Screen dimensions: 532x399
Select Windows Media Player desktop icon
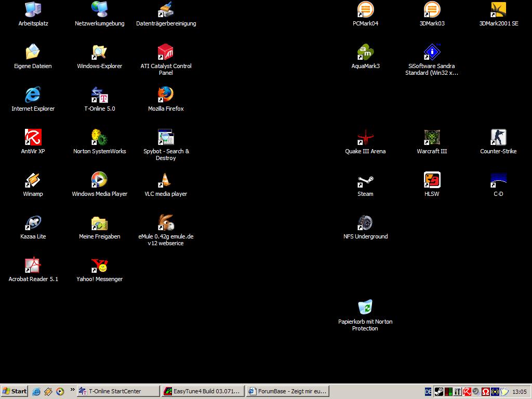pyautogui.click(x=99, y=184)
